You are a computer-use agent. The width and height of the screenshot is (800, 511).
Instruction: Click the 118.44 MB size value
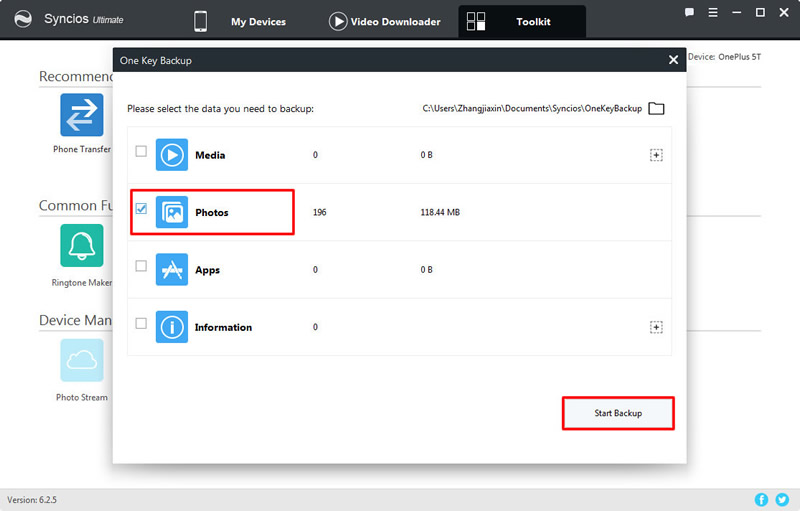tap(440, 212)
